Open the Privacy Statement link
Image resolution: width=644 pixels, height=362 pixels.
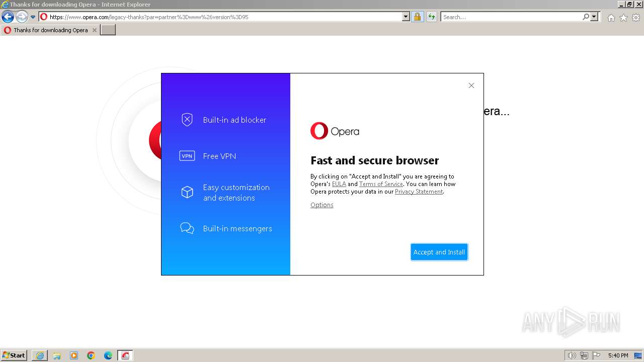(419, 192)
